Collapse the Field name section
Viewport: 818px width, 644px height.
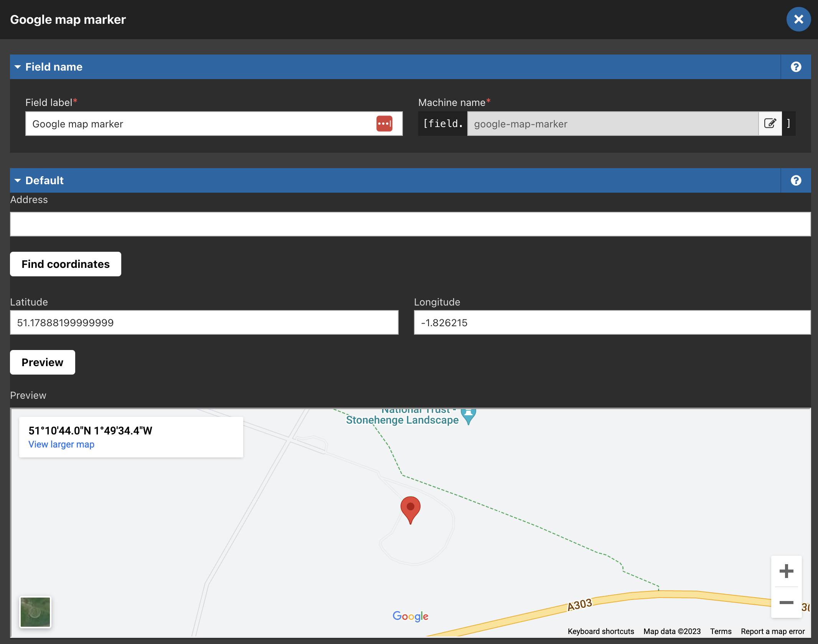18,67
